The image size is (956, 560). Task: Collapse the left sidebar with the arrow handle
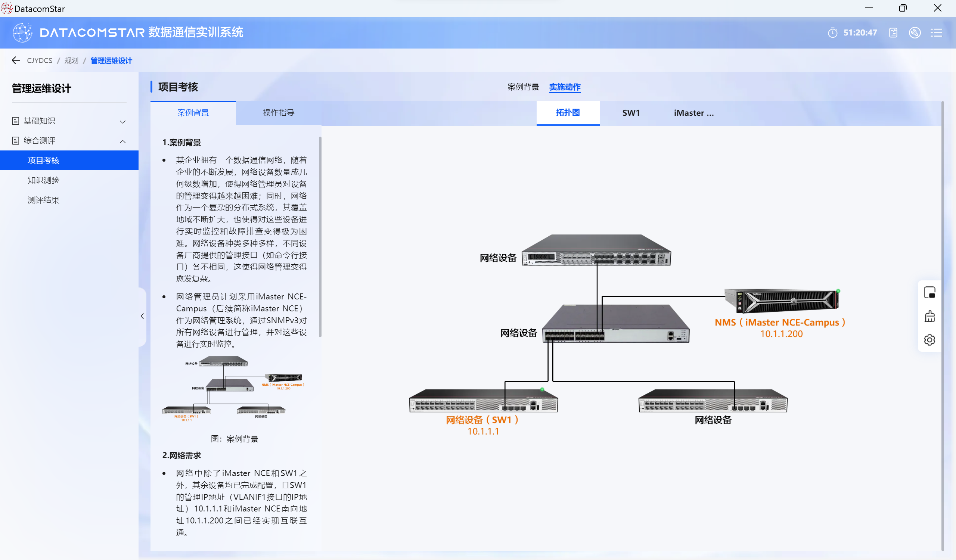pyautogui.click(x=142, y=316)
